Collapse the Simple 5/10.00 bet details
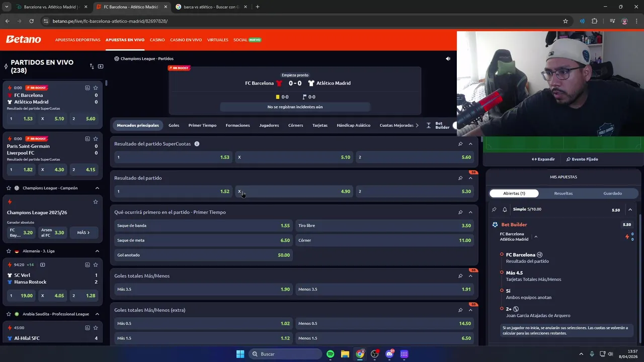 pyautogui.click(x=630, y=210)
